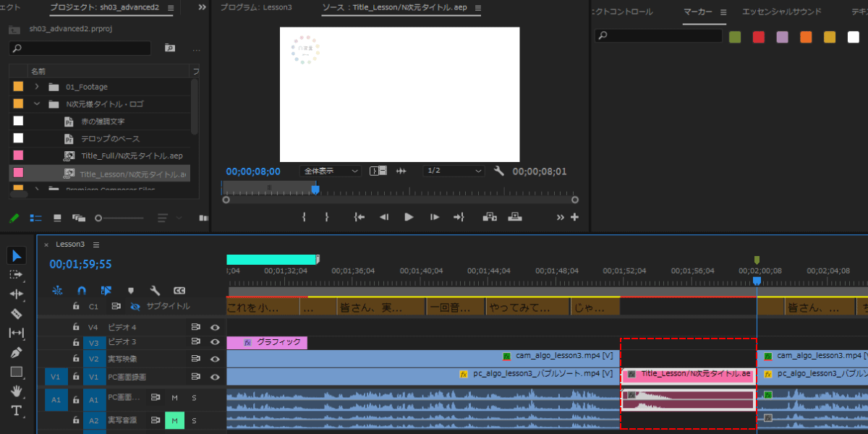The image size is (868, 434).
Task: Open timeline display settings wrench
Action: tap(155, 290)
